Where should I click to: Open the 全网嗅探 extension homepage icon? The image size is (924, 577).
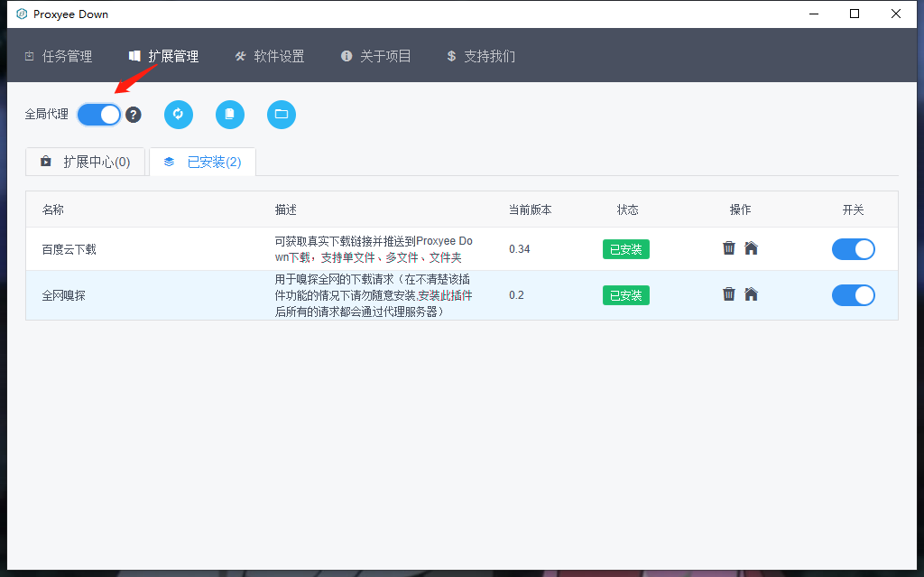tap(751, 294)
